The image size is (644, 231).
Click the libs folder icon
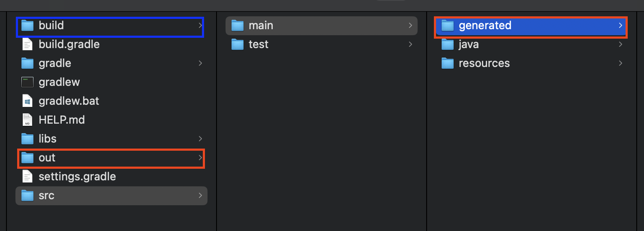pyautogui.click(x=27, y=139)
